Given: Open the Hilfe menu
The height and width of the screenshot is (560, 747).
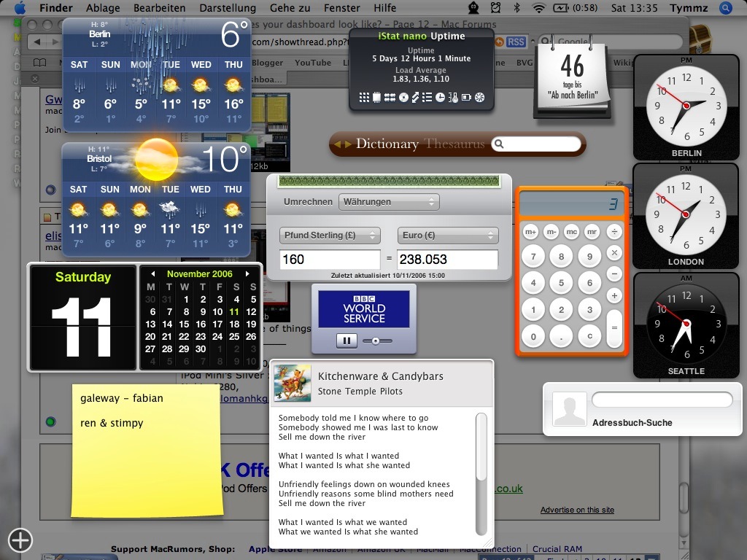Looking at the screenshot, I should coord(385,8).
